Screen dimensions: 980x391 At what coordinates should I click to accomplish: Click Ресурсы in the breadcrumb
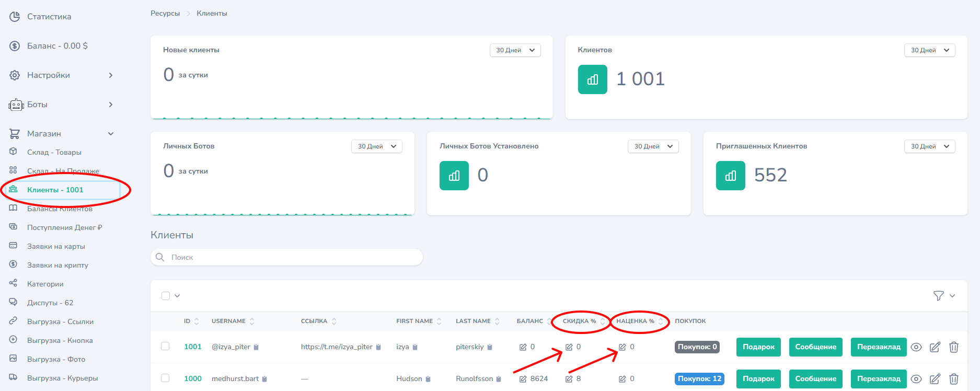165,14
